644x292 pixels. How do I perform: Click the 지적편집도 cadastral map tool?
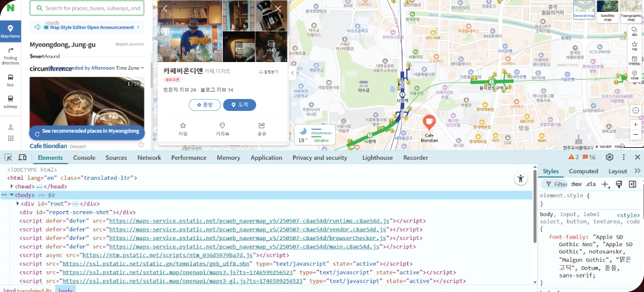coord(635,61)
